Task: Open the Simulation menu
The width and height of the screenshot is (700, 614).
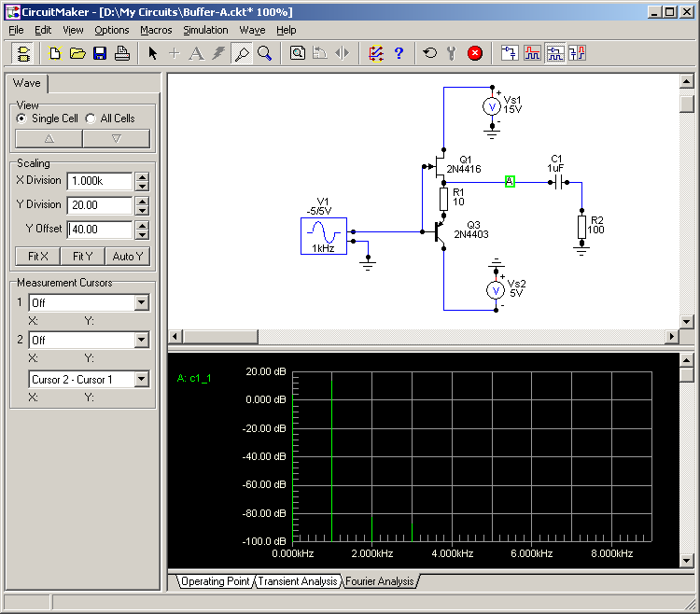Action: pyautogui.click(x=205, y=31)
